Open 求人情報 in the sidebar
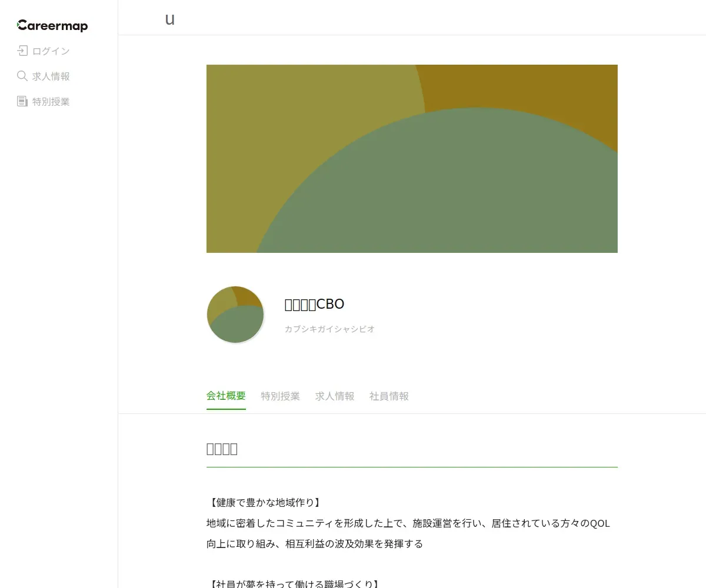This screenshot has height=588, width=706. (51, 76)
